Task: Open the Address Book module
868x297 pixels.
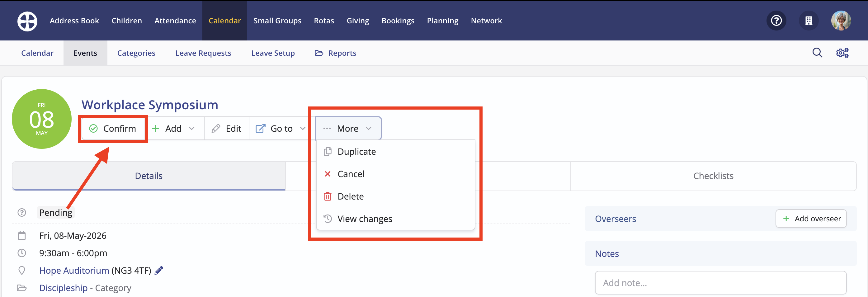Action: [x=74, y=21]
